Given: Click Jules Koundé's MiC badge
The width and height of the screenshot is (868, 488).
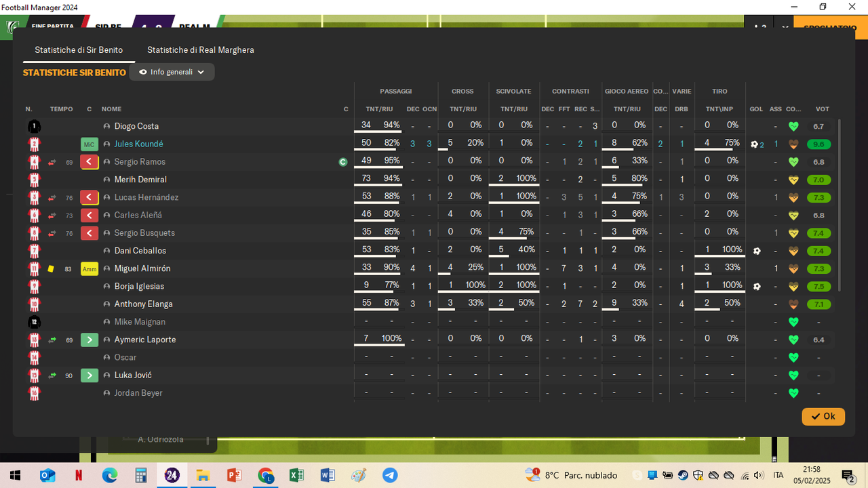Looking at the screenshot, I should [x=90, y=144].
